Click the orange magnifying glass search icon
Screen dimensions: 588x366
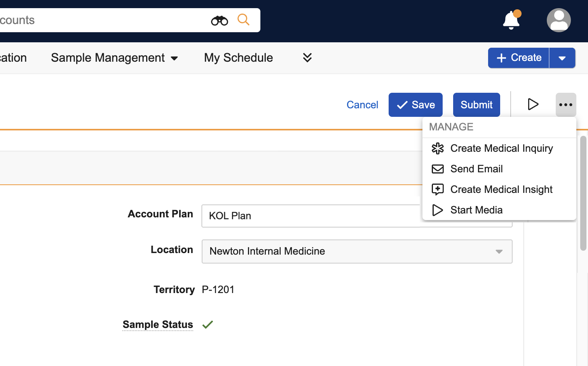tap(243, 19)
